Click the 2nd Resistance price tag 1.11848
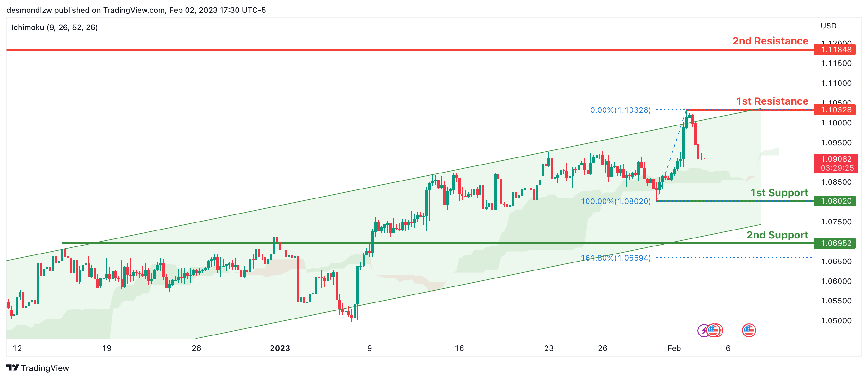This screenshot has height=379, width=868. pyautogui.click(x=836, y=50)
